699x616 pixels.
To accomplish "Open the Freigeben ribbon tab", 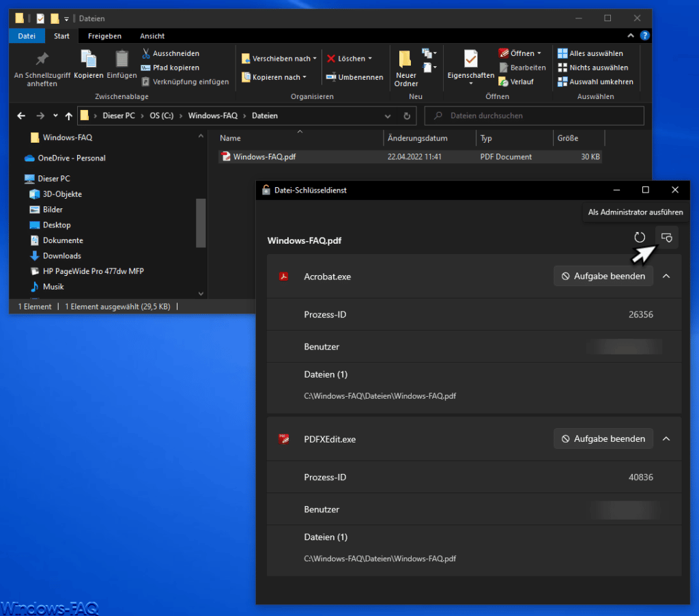I will (x=104, y=36).
